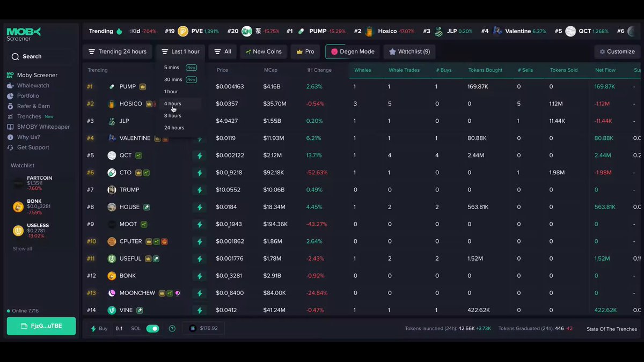Edit the 0.1 buy amount field

tap(119, 329)
